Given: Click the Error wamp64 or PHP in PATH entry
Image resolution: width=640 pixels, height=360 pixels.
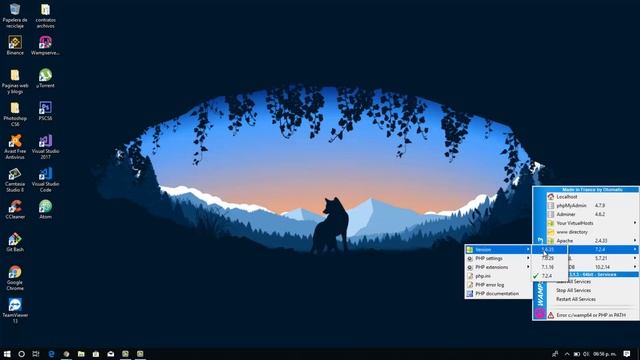Looking at the screenshot, I should coord(592,315).
